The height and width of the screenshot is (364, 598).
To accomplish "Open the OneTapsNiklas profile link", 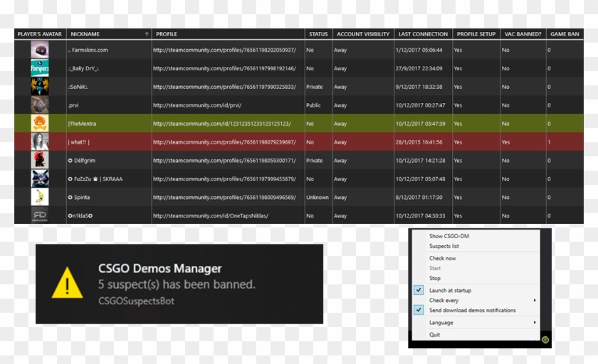I will (x=211, y=215).
